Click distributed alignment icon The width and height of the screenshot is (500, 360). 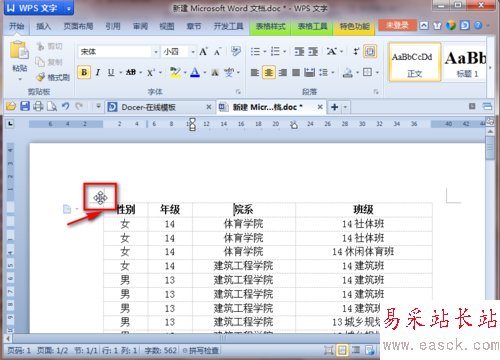tap(310, 72)
